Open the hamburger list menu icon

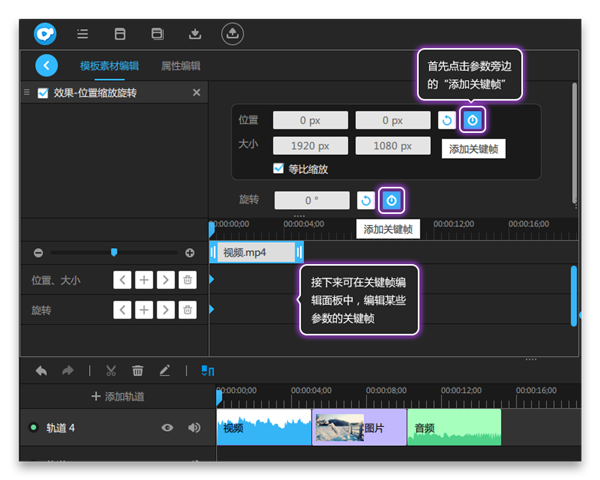83,34
